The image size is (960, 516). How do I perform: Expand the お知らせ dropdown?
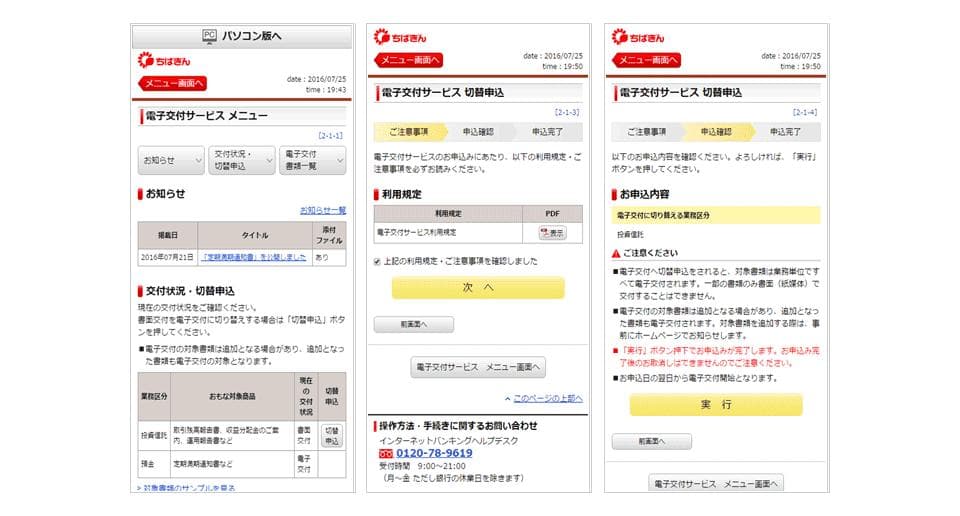171,160
